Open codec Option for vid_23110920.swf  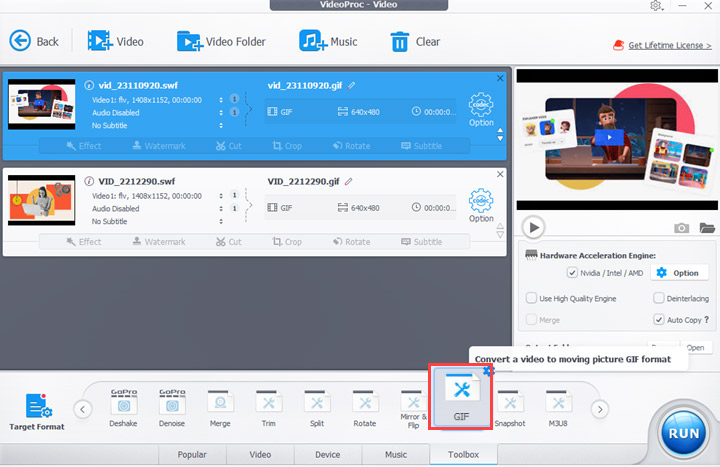(x=481, y=109)
